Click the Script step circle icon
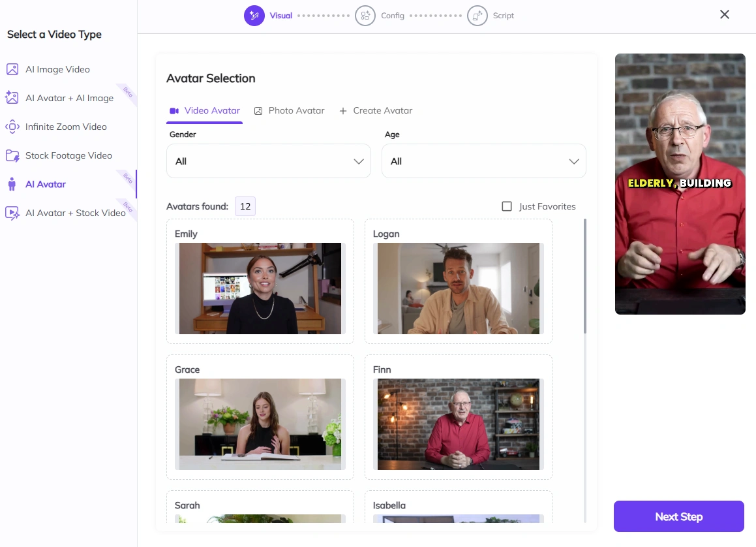 point(477,16)
